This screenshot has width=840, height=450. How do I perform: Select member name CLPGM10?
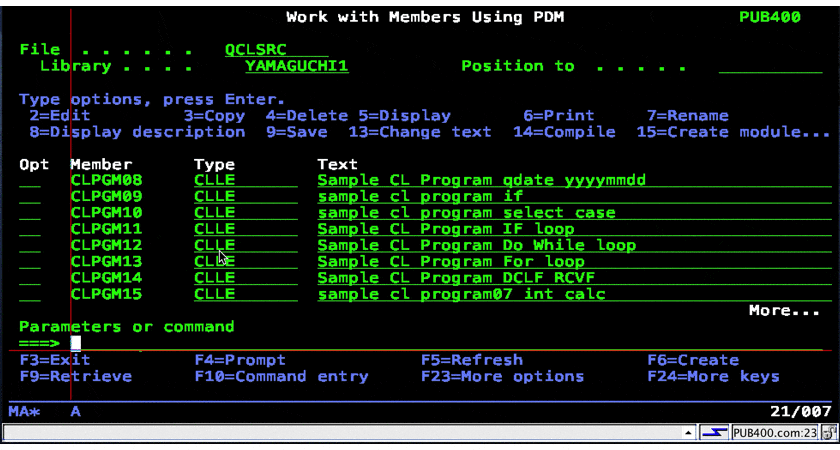point(107,213)
